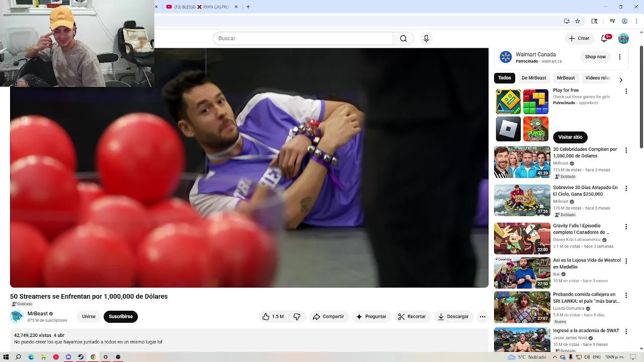Open the Chrome profile icon
The width and height of the screenshot is (644, 362).
pos(624,21)
